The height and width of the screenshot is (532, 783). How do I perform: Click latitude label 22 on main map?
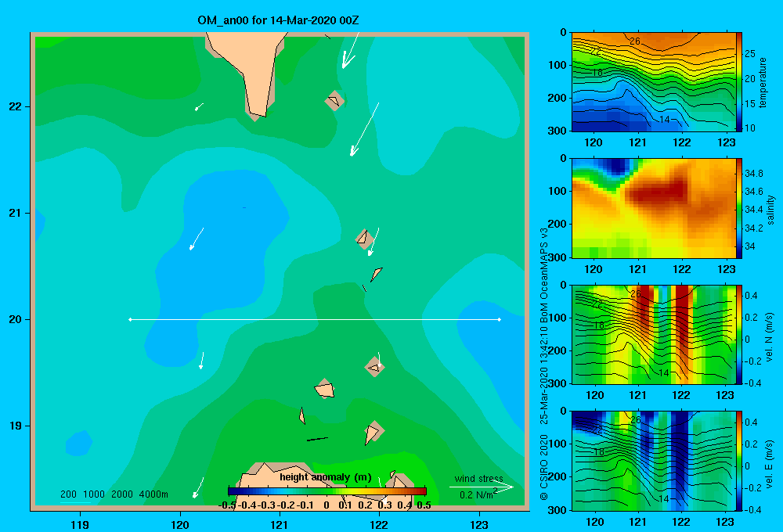pos(16,106)
